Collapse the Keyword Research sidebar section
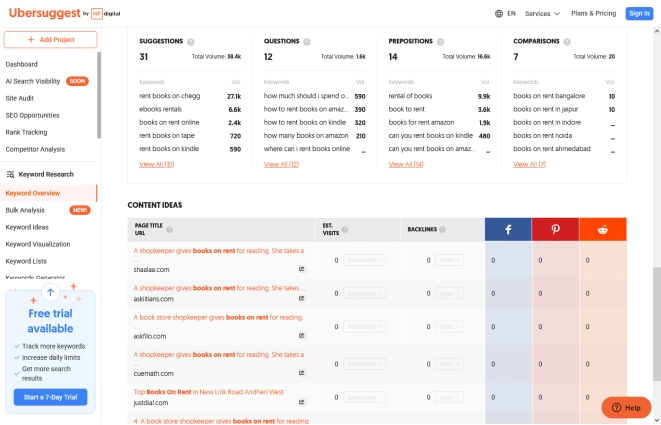Viewport: 661px width, 425px height. pyautogui.click(x=47, y=174)
